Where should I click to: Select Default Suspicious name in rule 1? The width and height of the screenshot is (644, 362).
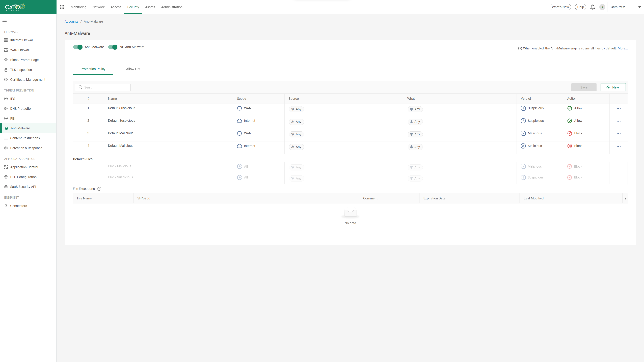(121, 108)
